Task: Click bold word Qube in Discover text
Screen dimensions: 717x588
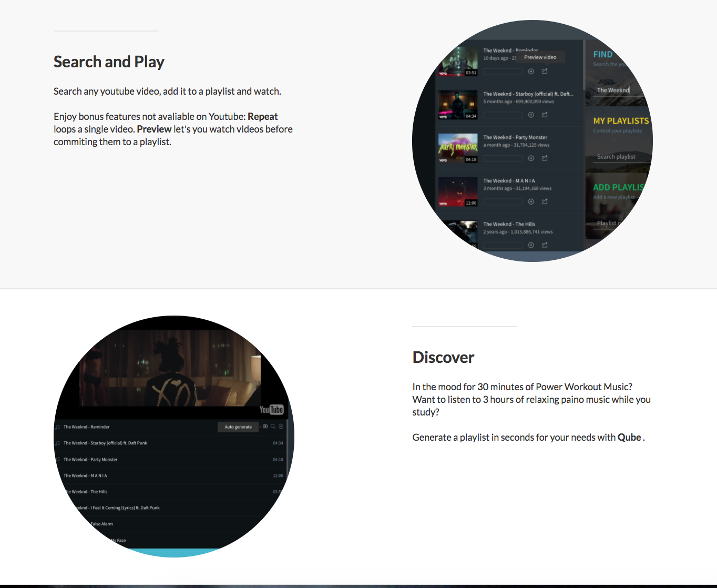Action: click(x=629, y=438)
